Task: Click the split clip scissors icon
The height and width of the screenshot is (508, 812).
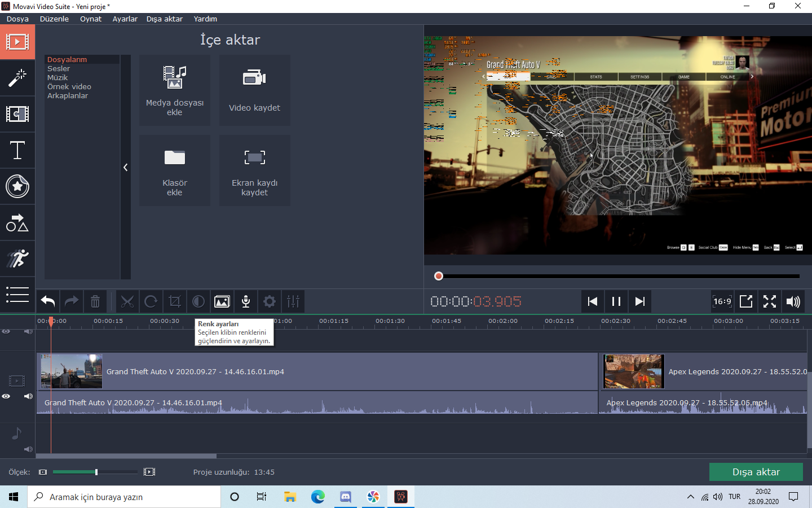Action: (127, 301)
